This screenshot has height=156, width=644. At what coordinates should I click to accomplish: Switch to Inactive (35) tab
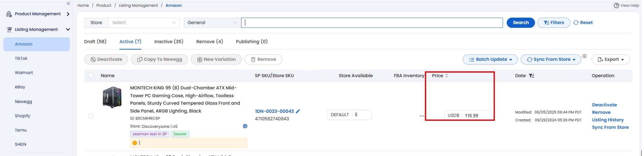(x=169, y=41)
